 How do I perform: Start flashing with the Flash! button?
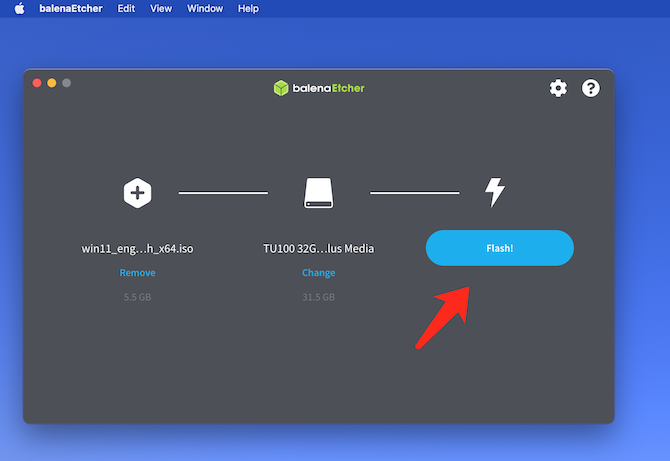[x=500, y=248]
